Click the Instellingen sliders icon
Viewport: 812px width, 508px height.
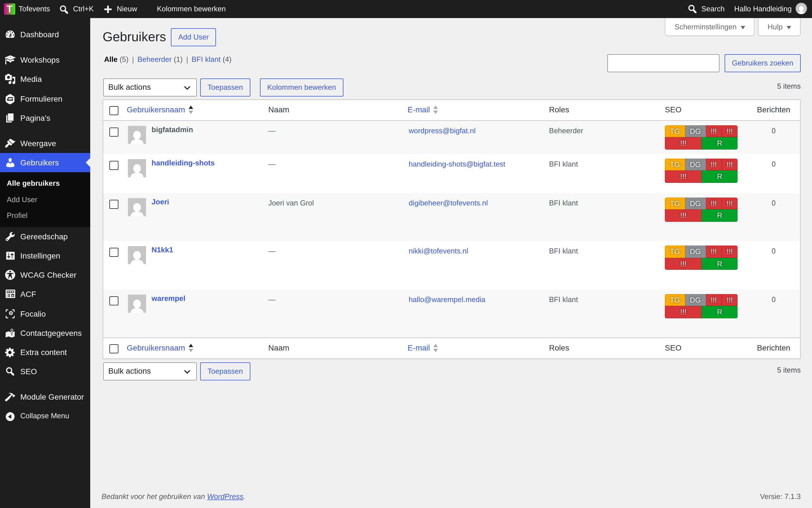click(x=10, y=256)
